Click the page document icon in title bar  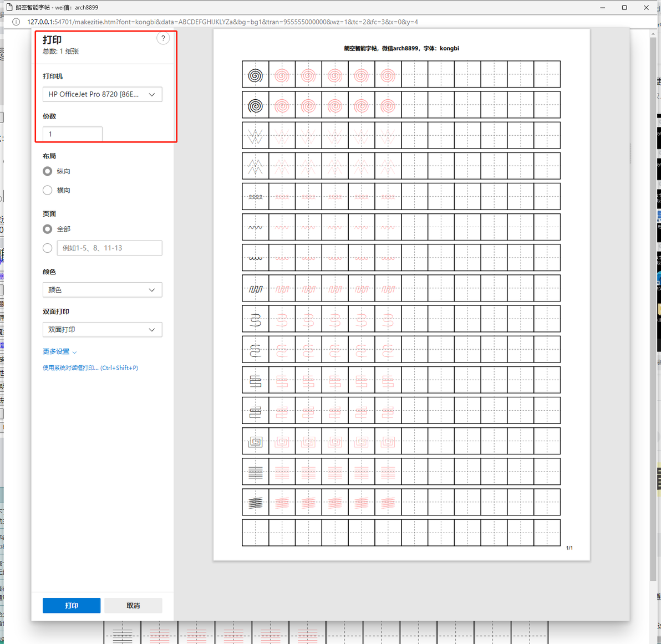tap(9, 7)
